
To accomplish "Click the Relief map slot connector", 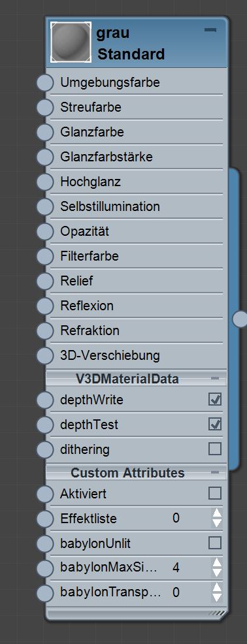I will click(45, 281).
